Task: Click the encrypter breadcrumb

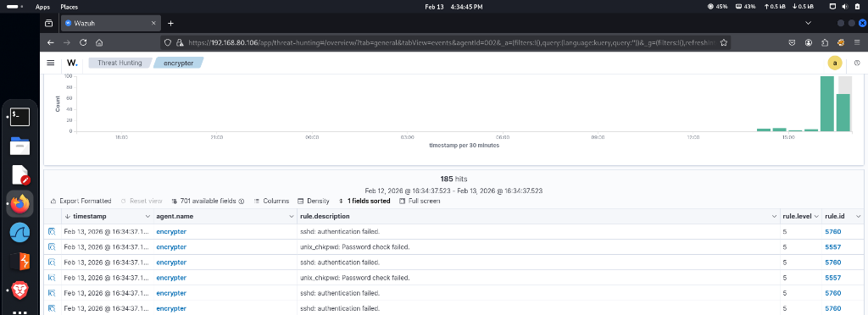Action: tap(179, 63)
